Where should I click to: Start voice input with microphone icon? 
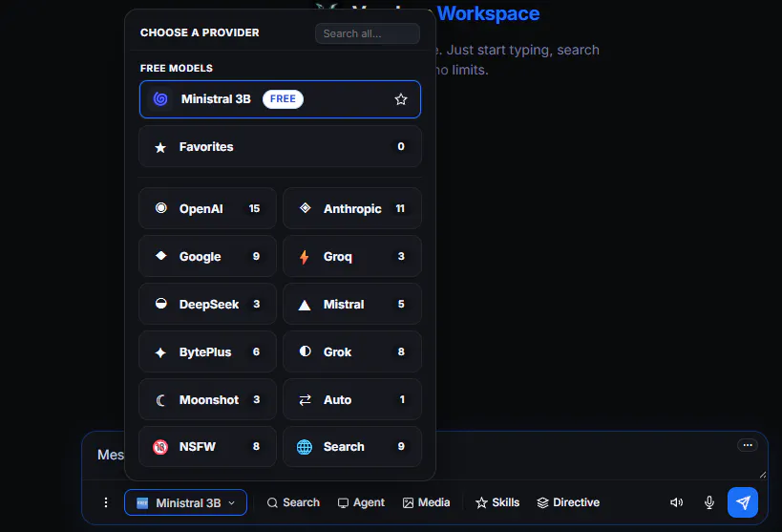[x=709, y=502]
